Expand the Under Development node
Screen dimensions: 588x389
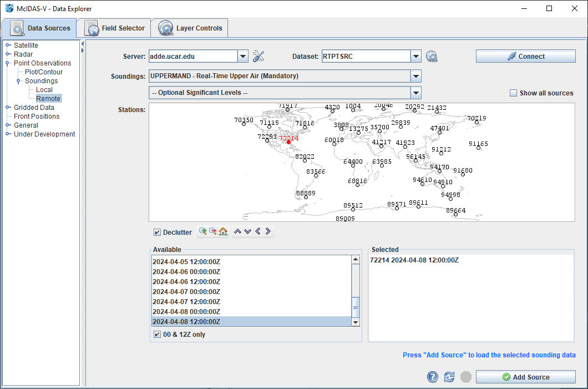8,134
